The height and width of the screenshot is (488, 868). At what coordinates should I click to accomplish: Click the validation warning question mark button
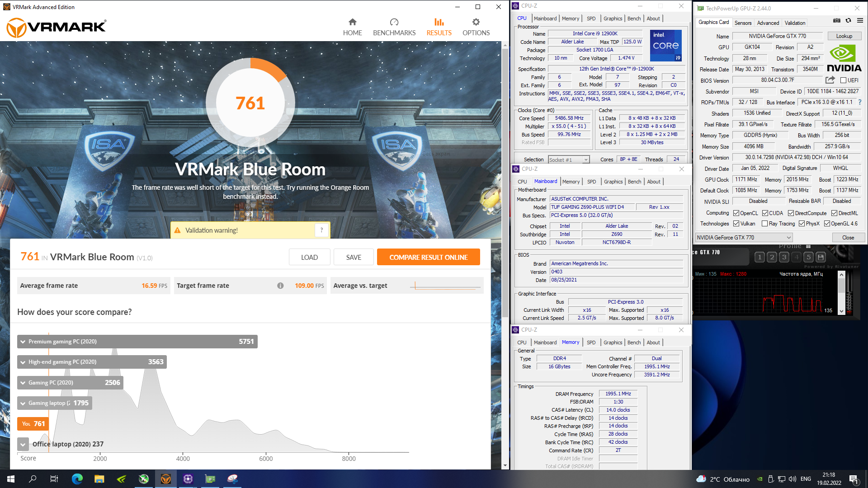321,230
